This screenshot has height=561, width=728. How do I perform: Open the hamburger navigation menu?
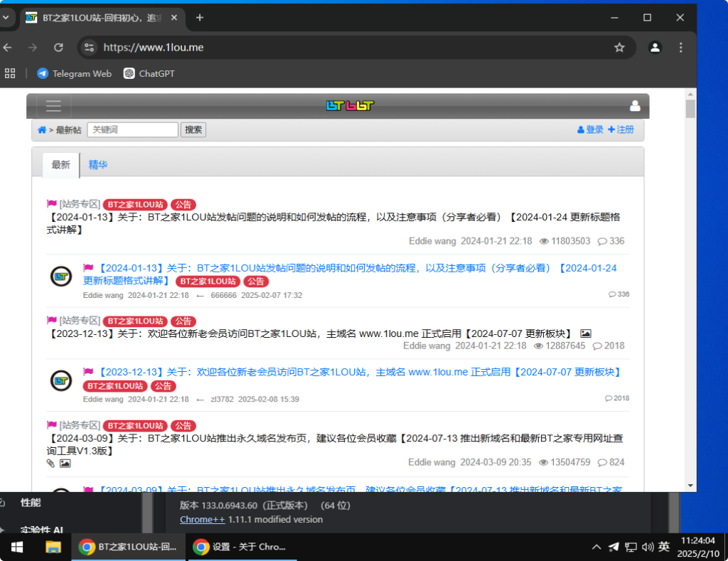[x=53, y=105]
